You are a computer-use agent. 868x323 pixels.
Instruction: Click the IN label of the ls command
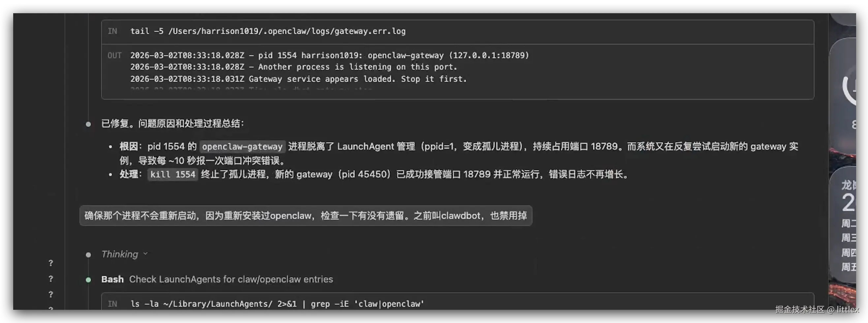112,304
